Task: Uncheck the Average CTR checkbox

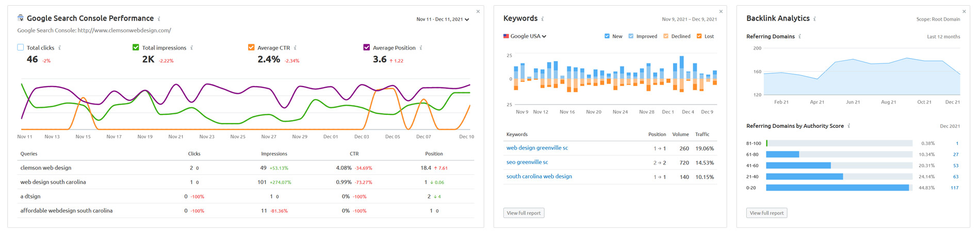Action: (x=251, y=47)
